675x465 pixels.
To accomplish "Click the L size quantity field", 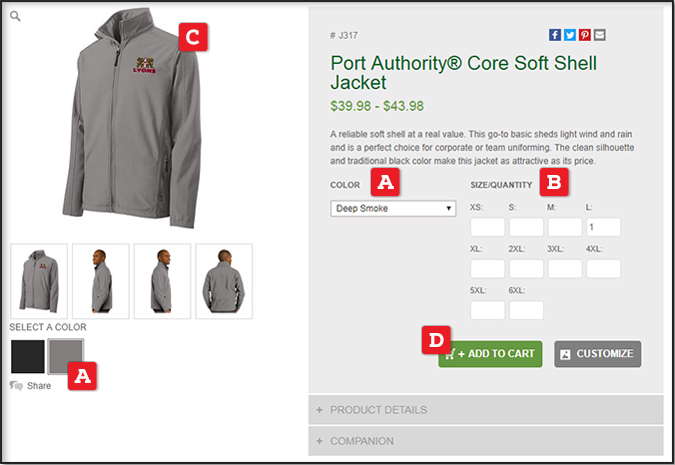I will 604,227.
